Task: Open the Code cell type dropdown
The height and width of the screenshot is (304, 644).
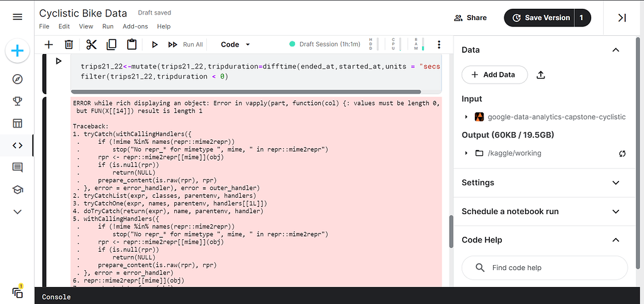Action: tap(235, 45)
